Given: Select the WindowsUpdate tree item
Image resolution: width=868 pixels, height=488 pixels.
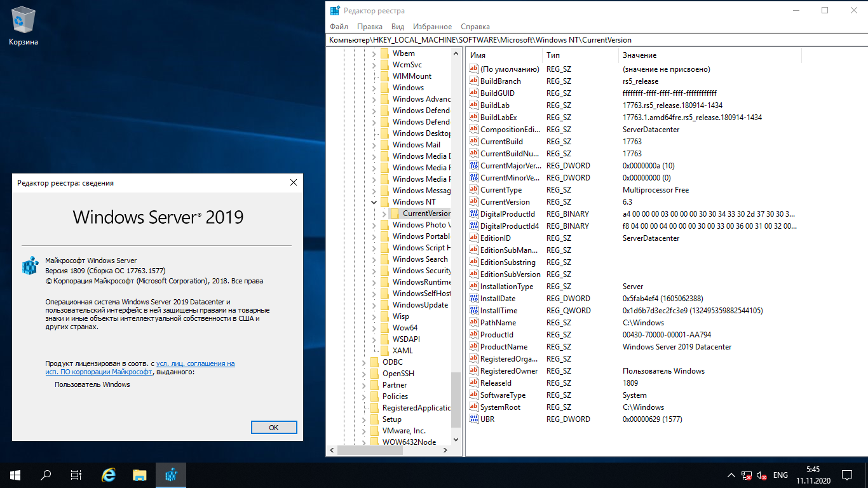Looking at the screenshot, I should [x=420, y=305].
